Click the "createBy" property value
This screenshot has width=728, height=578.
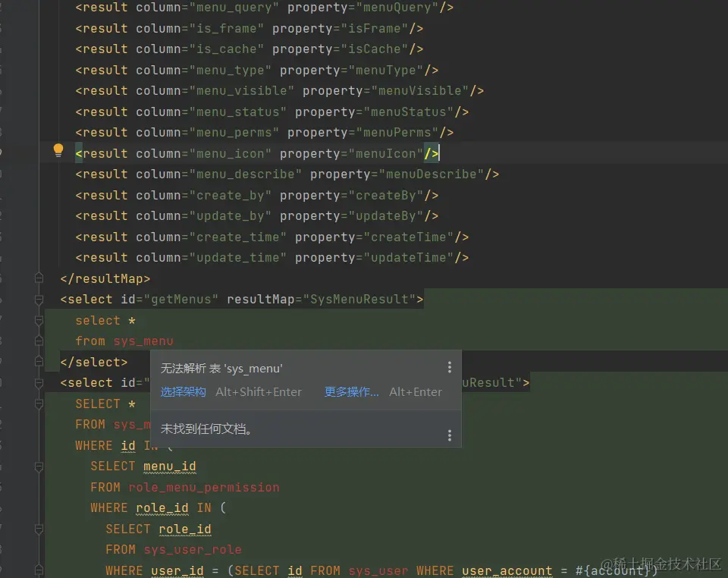(x=386, y=196)
